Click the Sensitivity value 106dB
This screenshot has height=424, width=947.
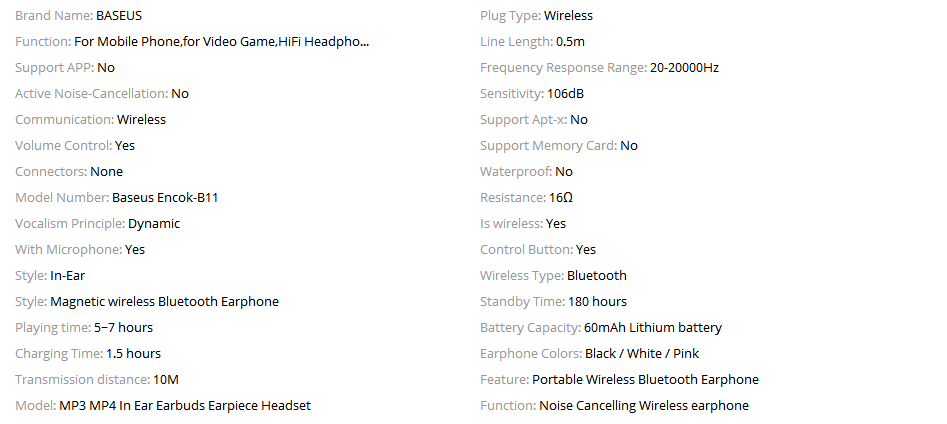[565, 94]
